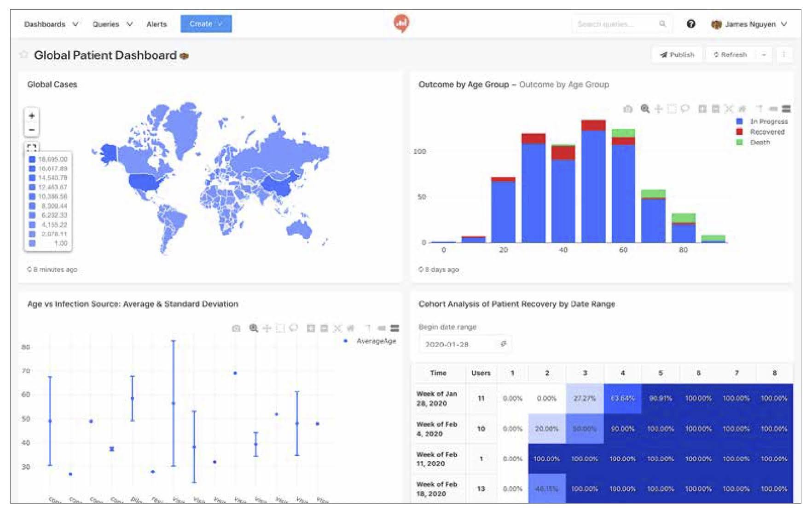Open the James Nguyen user menu
Image resolution: width=812 pixels, height=516 pixels.
(x=749, y=24)
